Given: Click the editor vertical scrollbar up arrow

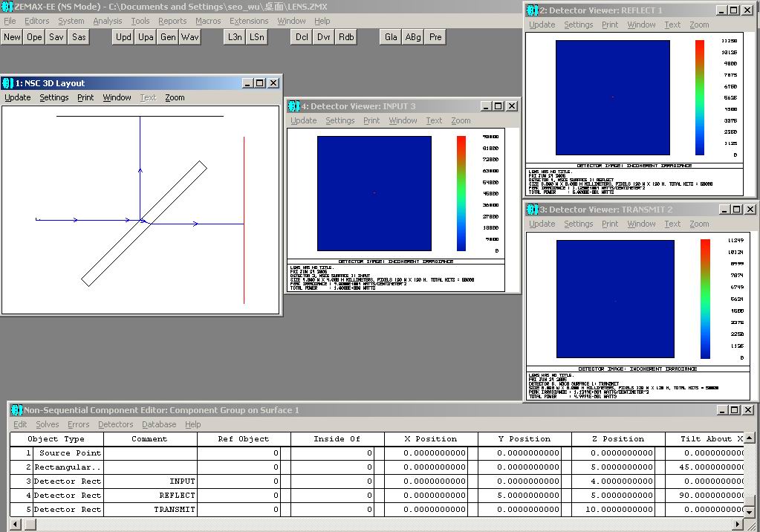Looking at the screenshot, I should pyautogui.click(x=750, y=438).
